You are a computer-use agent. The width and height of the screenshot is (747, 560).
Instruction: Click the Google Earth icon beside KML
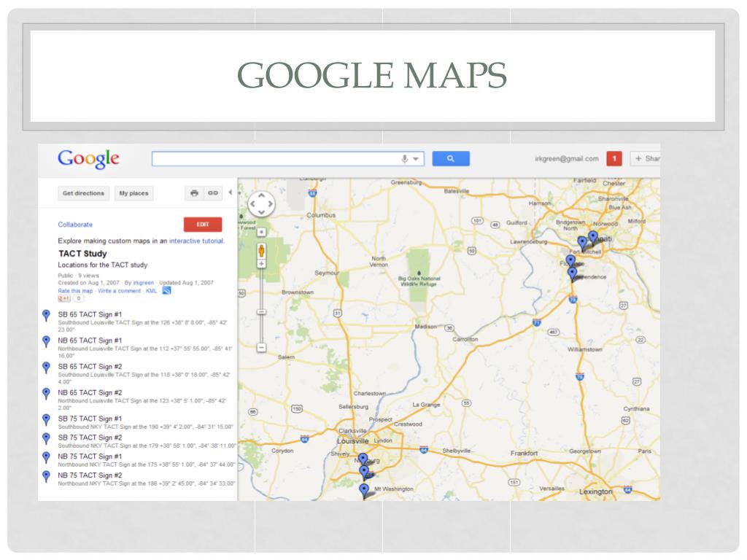coord(166,290)
